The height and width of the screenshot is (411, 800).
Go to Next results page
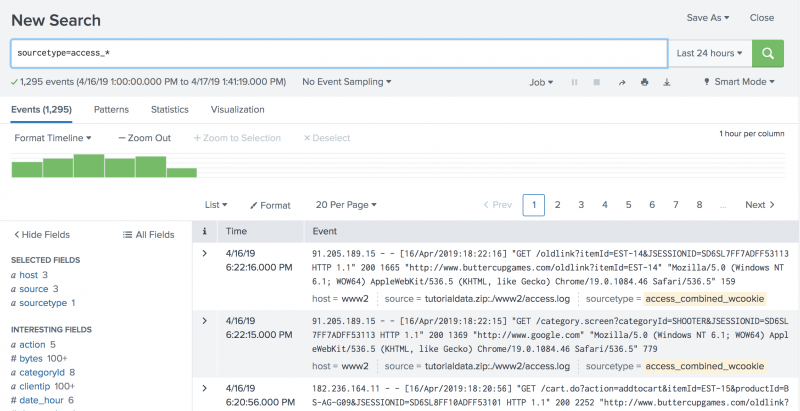(760, 205)
